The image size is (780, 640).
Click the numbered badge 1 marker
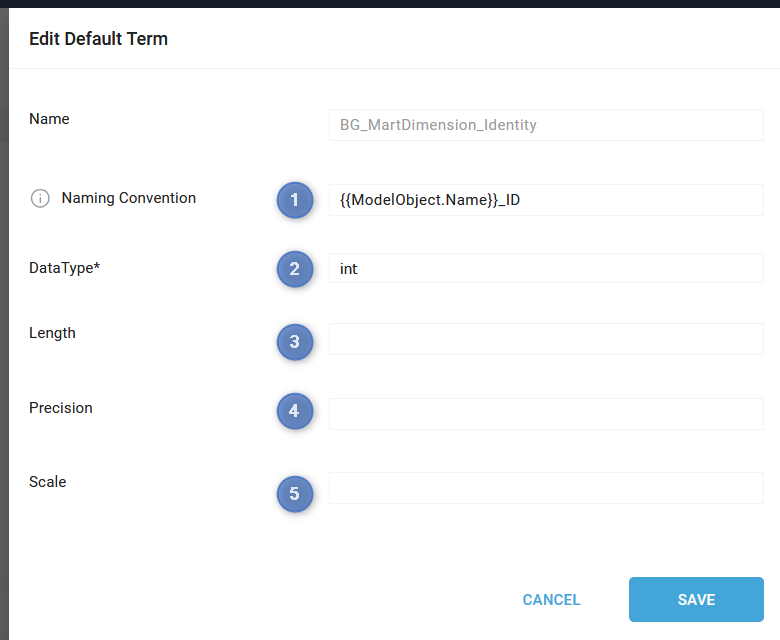pyautogui.click(x=294, y=200)
